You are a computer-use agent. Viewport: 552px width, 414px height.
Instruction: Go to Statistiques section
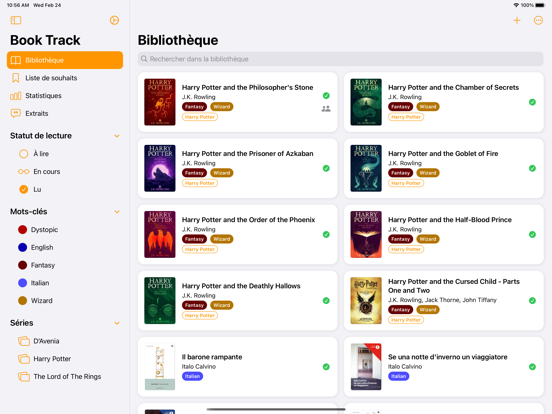click(x=65, y=96)
